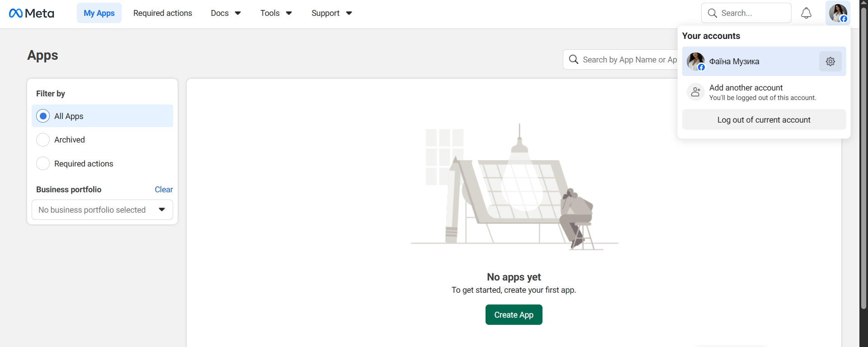
Task: Click the Create App button
Action: coord(514,314)
